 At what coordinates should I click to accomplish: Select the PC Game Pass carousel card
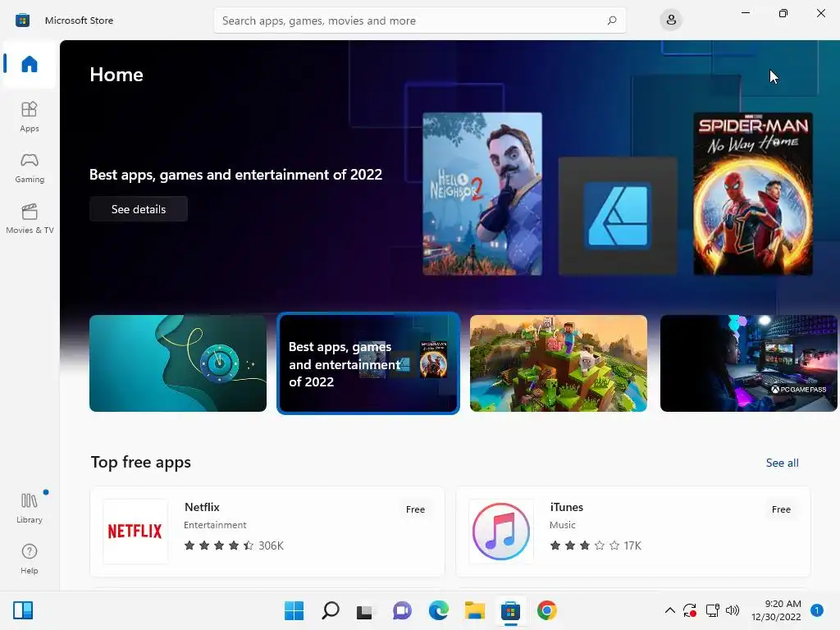click(x=748, y=363)
